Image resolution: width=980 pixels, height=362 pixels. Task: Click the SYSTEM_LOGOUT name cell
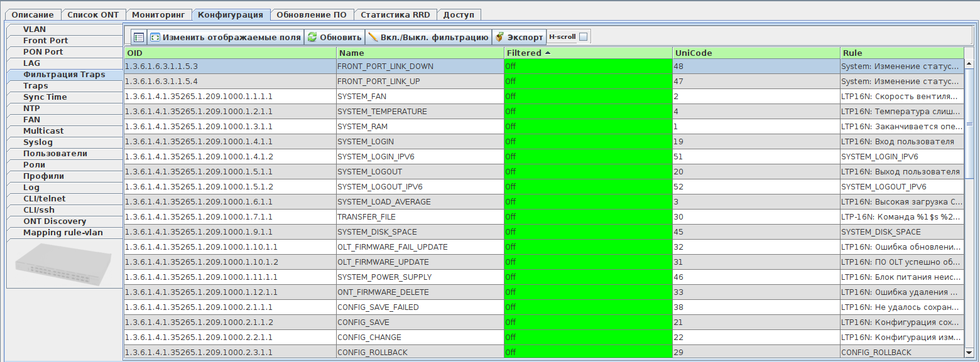[x=420, y=171]
